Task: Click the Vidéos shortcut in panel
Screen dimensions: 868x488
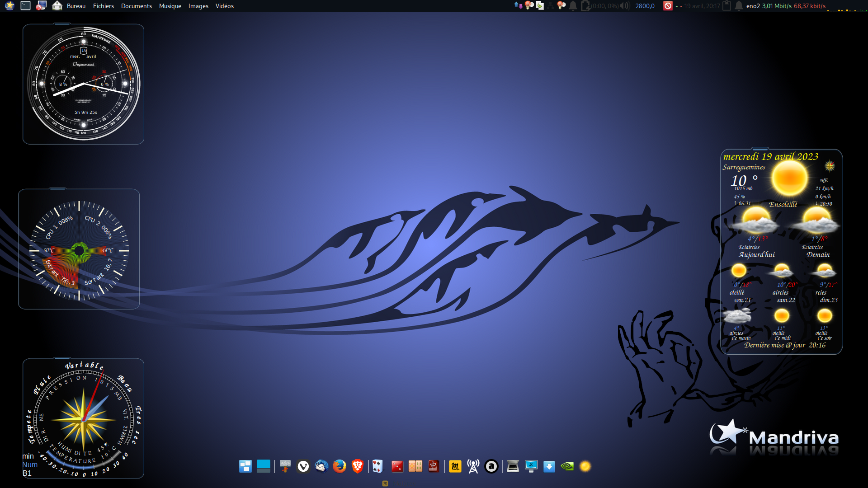Action: click(224, 6)
